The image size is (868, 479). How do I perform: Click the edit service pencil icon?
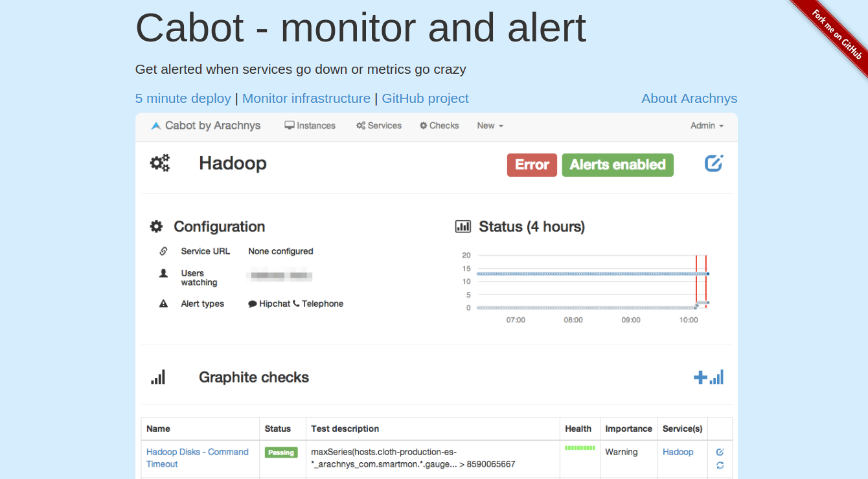click(714, 163)
